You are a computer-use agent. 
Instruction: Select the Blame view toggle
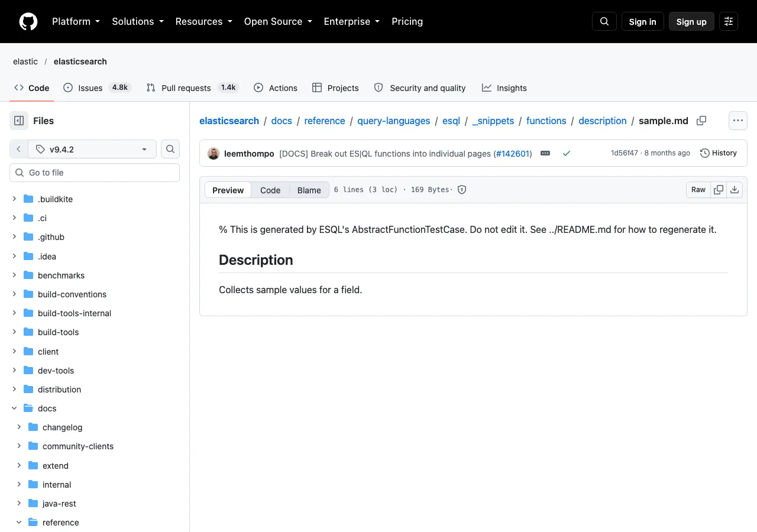[x=309, y=190]
